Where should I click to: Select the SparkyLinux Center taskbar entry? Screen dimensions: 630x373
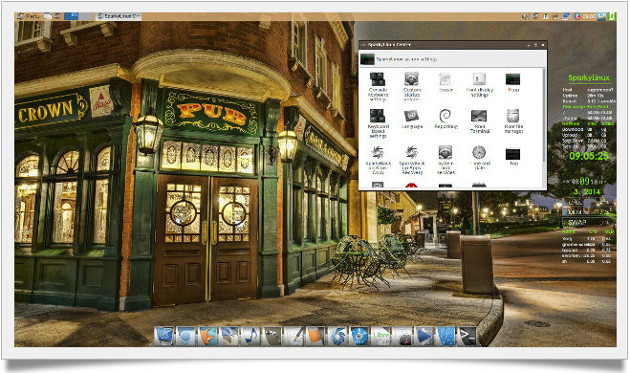tap(119, 16)
